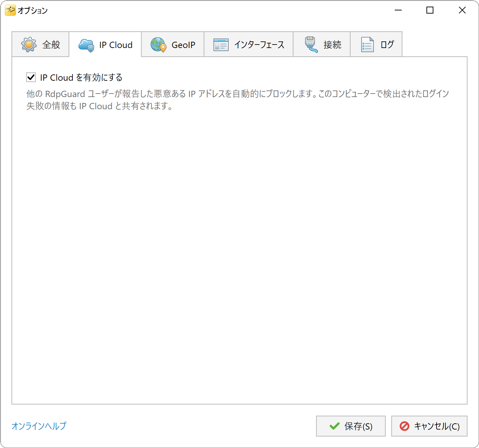Click the description starting with 他の RdpGuard ユーザー

(238, 100)
